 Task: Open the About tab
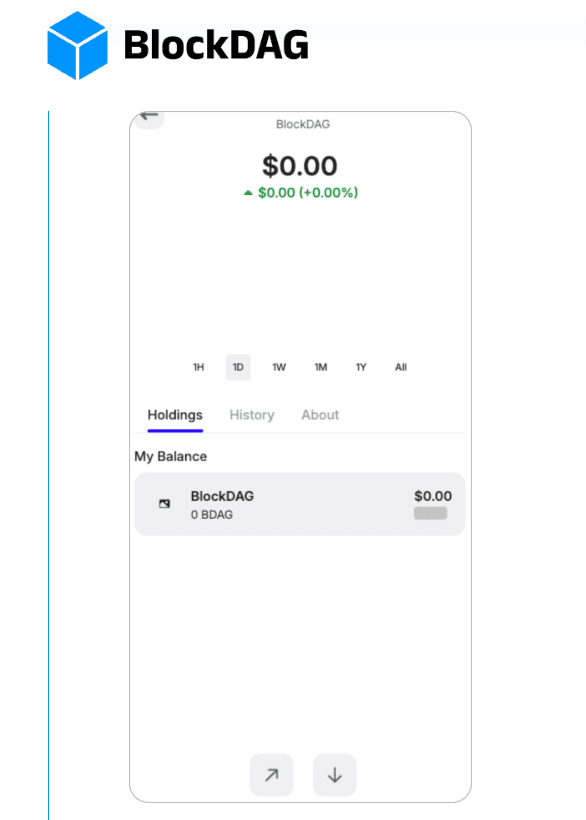coord(320,415)
